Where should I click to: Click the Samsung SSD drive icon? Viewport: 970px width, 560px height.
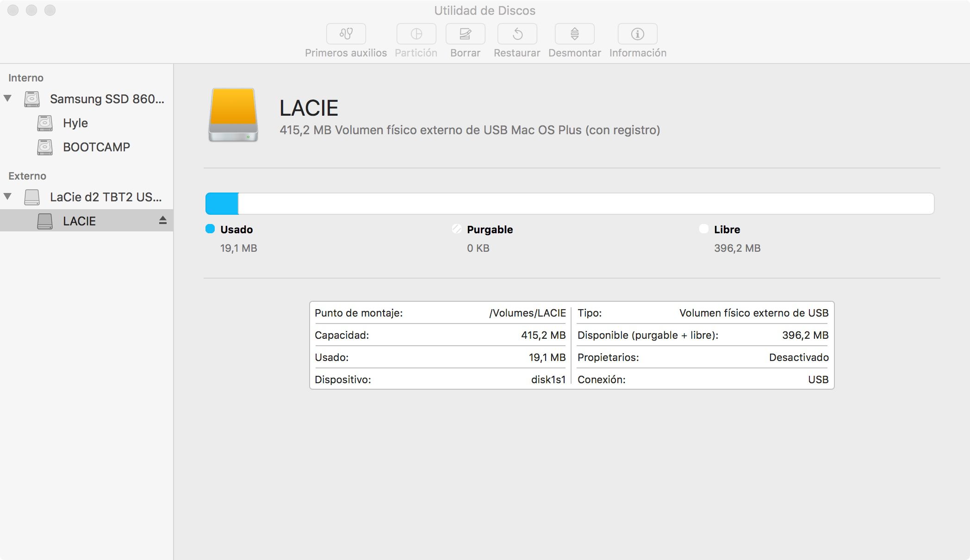tap(32, 99)
